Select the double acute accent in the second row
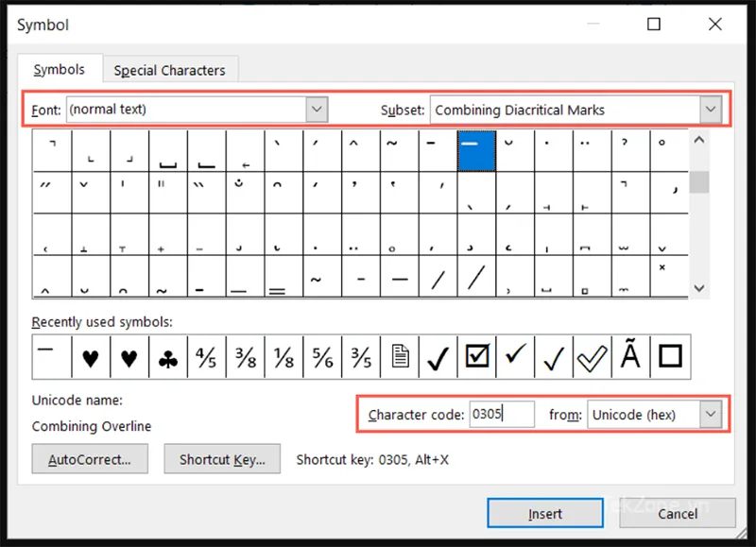The image size is (756, 547). point(52,193)
